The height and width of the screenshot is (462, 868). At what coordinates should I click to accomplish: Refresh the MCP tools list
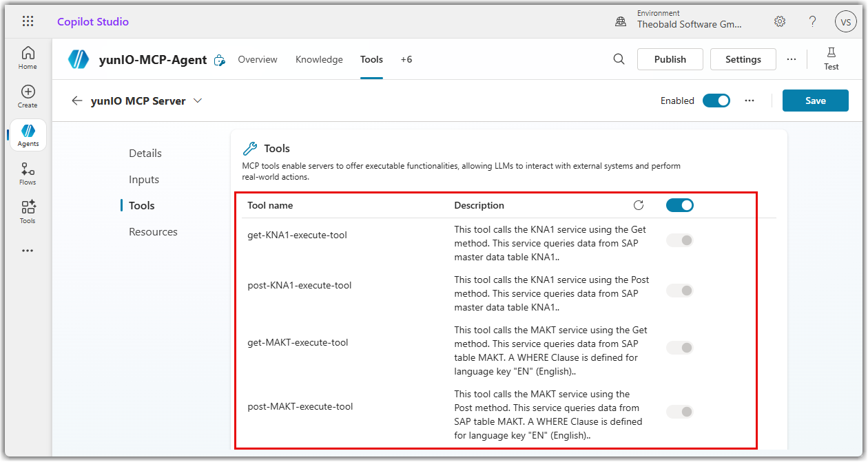tap(639, 205)
